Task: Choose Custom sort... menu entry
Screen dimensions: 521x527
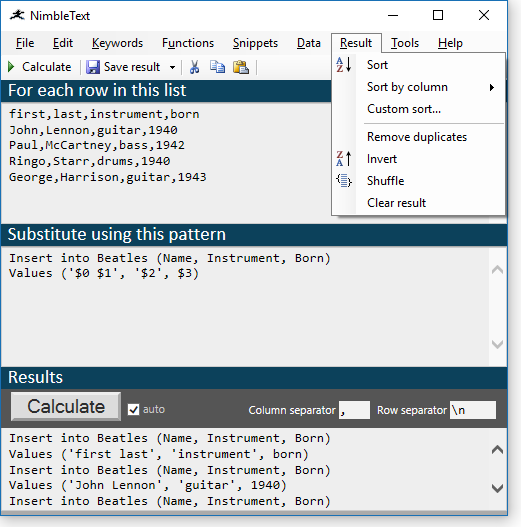Action: [x=418, y=109]
